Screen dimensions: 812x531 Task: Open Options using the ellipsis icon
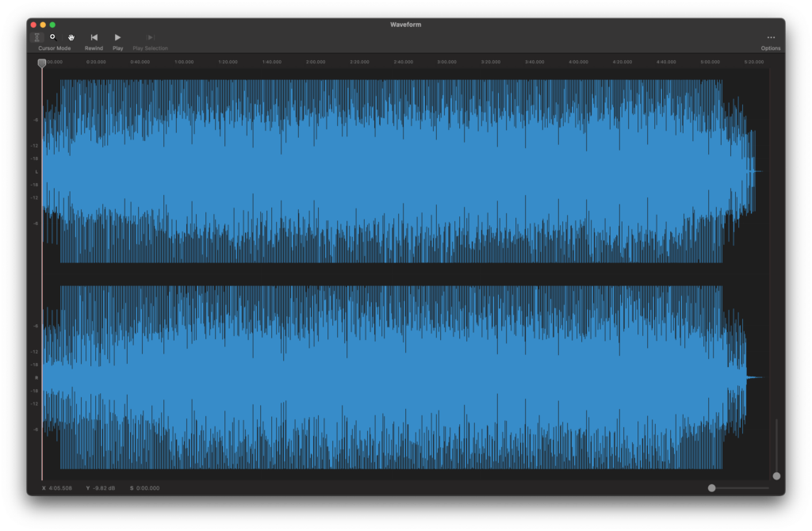771,36
